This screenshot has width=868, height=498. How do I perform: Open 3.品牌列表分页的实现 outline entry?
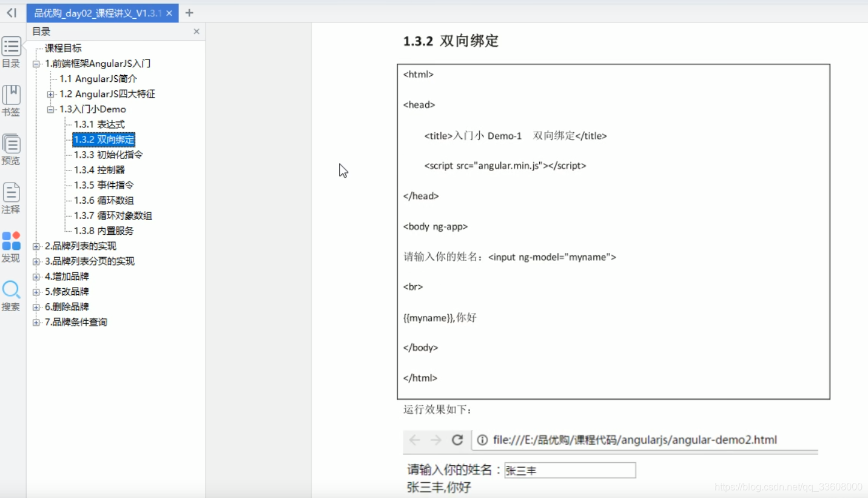pyautogui.click(x=90, y=261)
